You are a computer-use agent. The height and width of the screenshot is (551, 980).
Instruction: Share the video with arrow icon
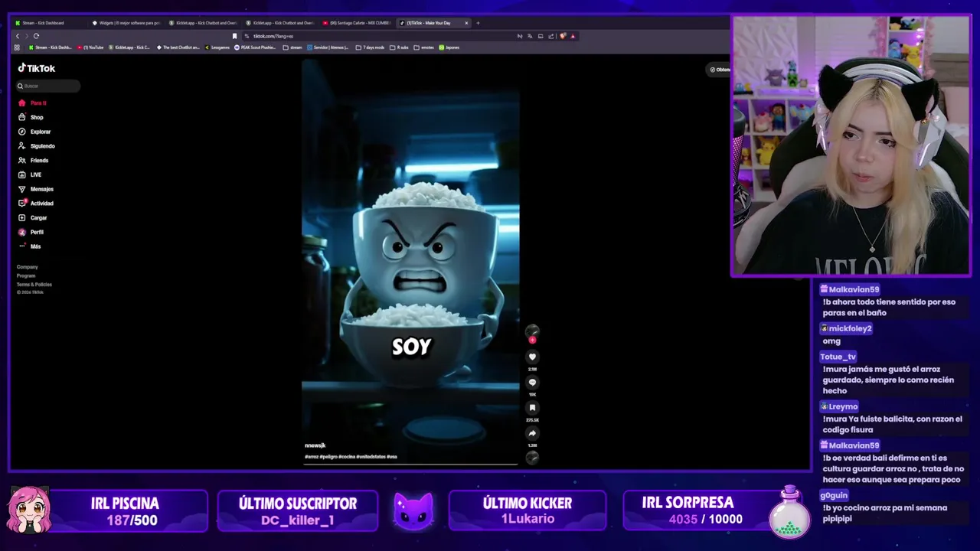tap(532, 433)
